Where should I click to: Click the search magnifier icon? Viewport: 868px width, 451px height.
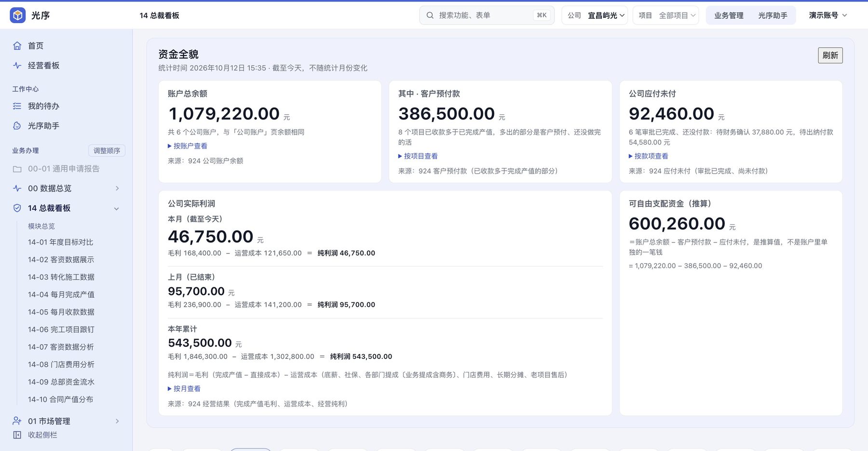[x=430, y=15]
